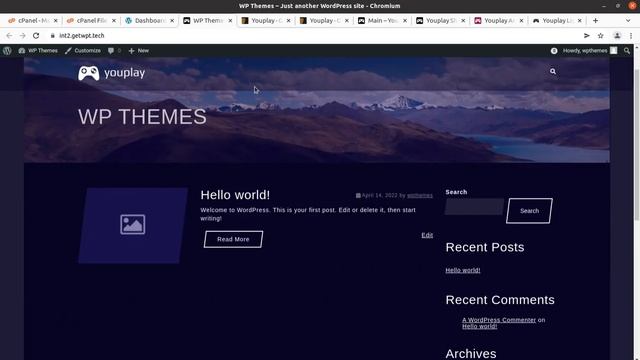
Task: Open the Chromium three-dot menu
Action: (x=631, y=36)
